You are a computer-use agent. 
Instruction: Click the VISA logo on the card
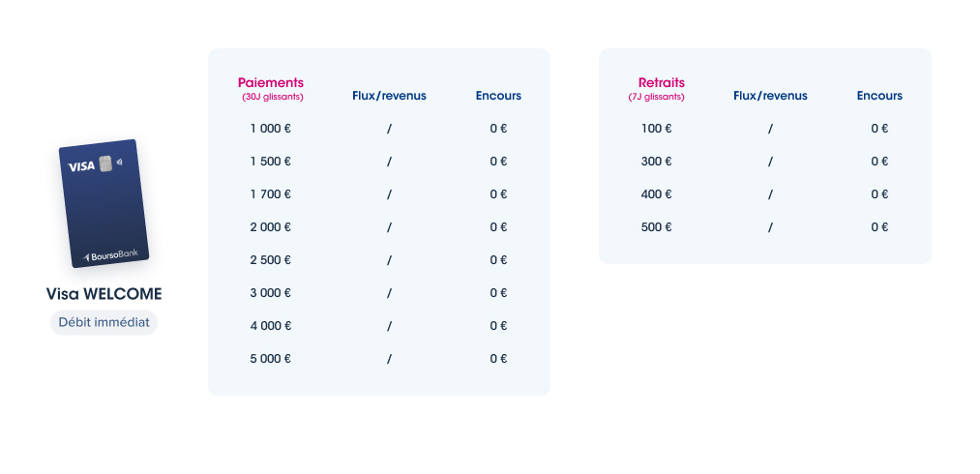click(x=81, y=166)
